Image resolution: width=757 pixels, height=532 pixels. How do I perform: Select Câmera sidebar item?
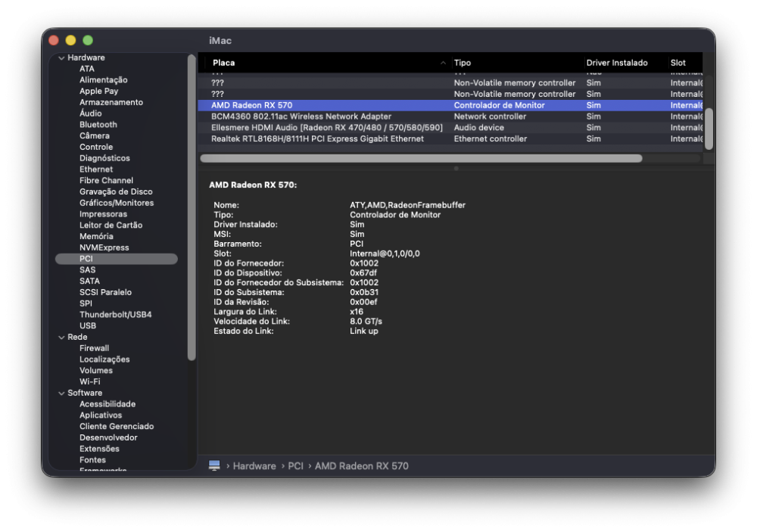tap(94, 135)
